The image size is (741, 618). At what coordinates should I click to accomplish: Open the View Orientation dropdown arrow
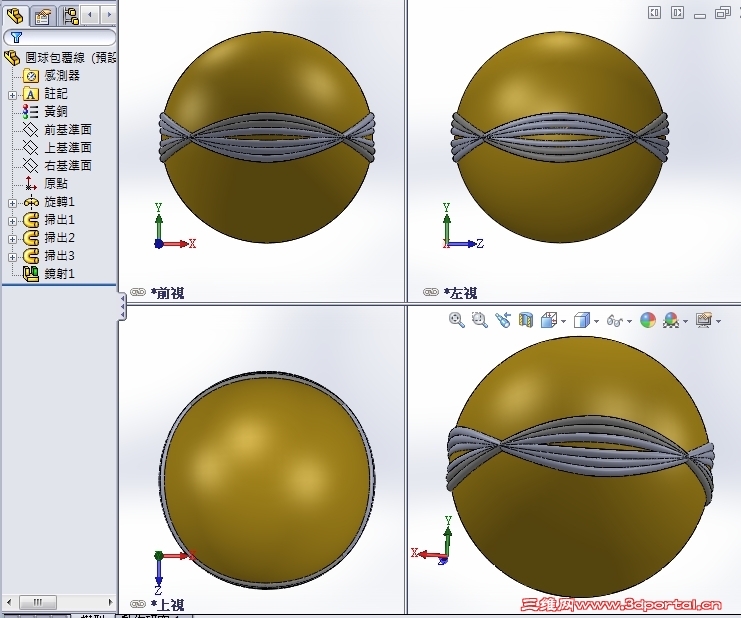click(564, 321)
